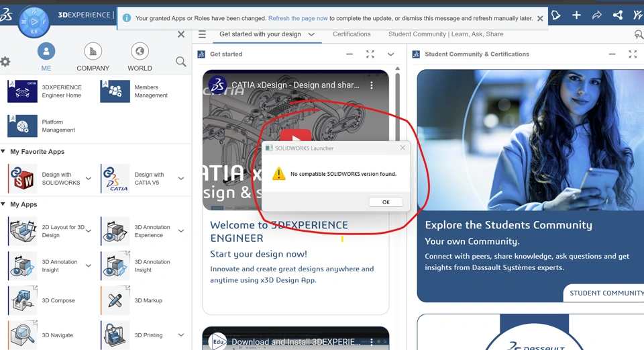This screenshot has height=350, width=644.
Task: Open Download and Install video options menu
Action: click(371, 342)
